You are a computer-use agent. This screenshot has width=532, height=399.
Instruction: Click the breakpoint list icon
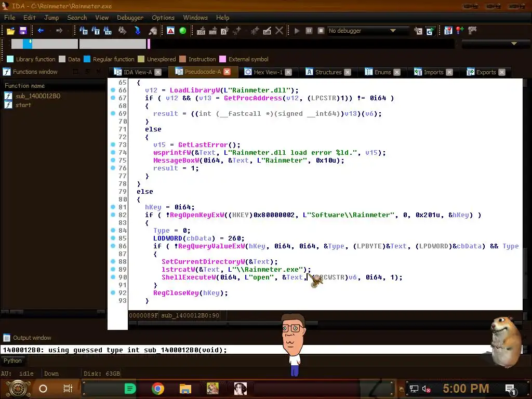pyautogui.click(x=448, y=31)
